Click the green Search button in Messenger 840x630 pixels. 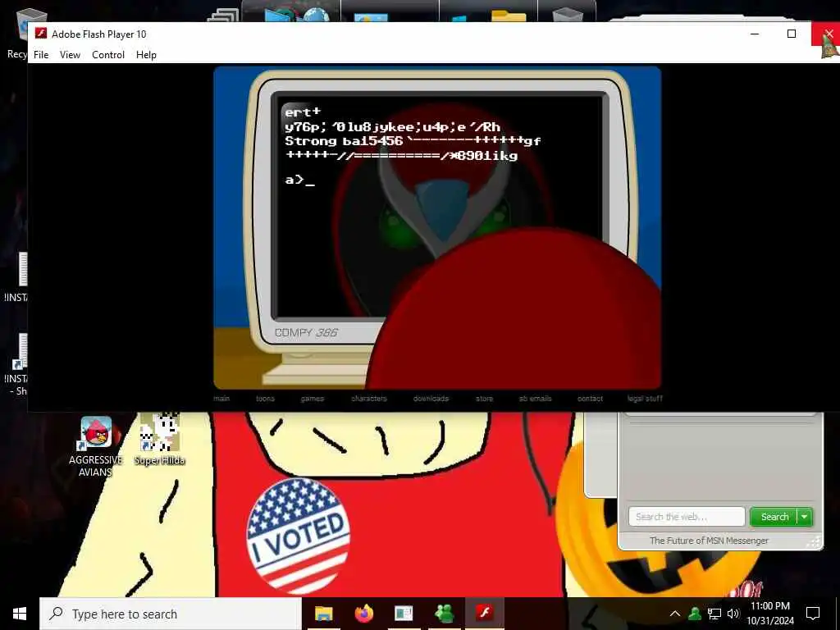774,517
